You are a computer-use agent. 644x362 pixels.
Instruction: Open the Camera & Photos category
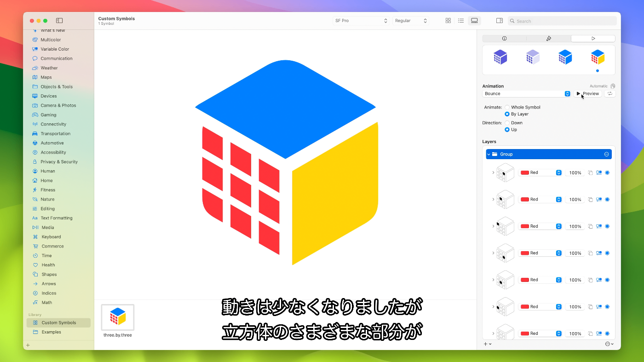(58, 105)
